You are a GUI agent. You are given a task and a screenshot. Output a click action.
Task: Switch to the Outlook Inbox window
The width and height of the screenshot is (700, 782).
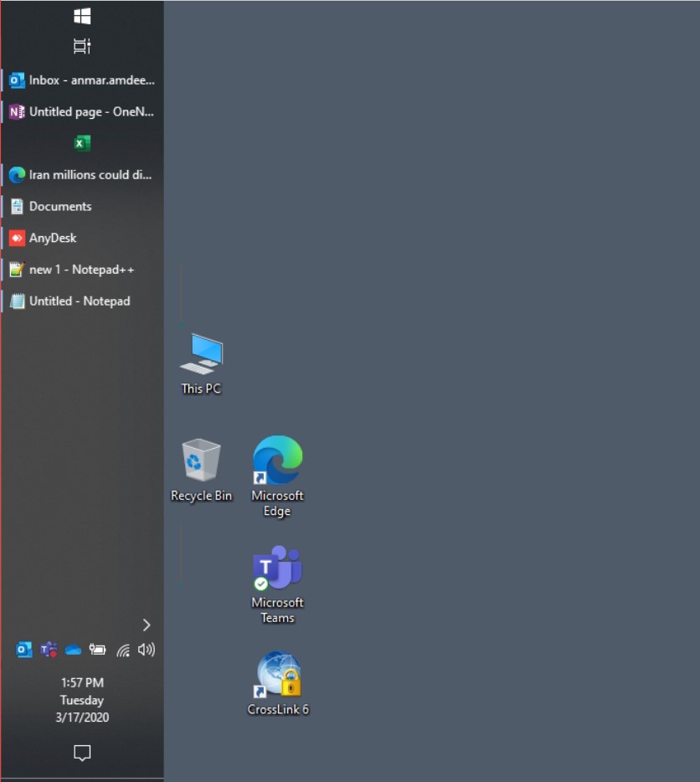82,80
